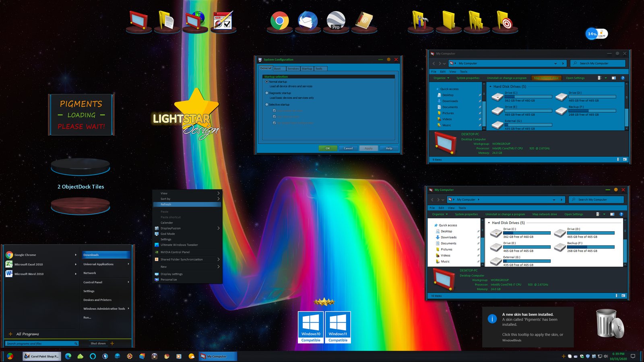Screen dimensions: 644x362
Task: Open Microsoft Edge from the taskbar
Action: pyautogui.click(x=68, y=356)
